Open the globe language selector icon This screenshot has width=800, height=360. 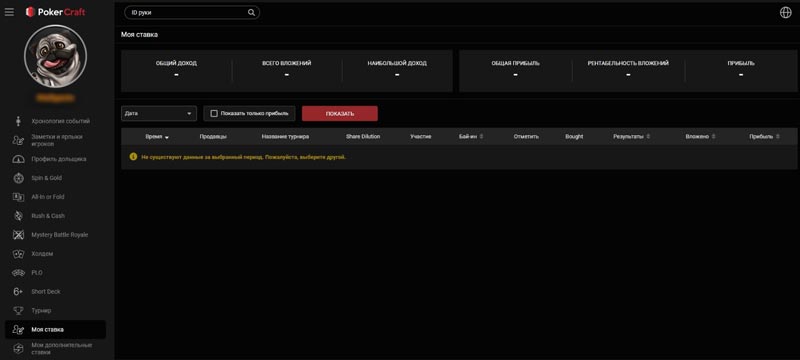click(x=786, y=13)
